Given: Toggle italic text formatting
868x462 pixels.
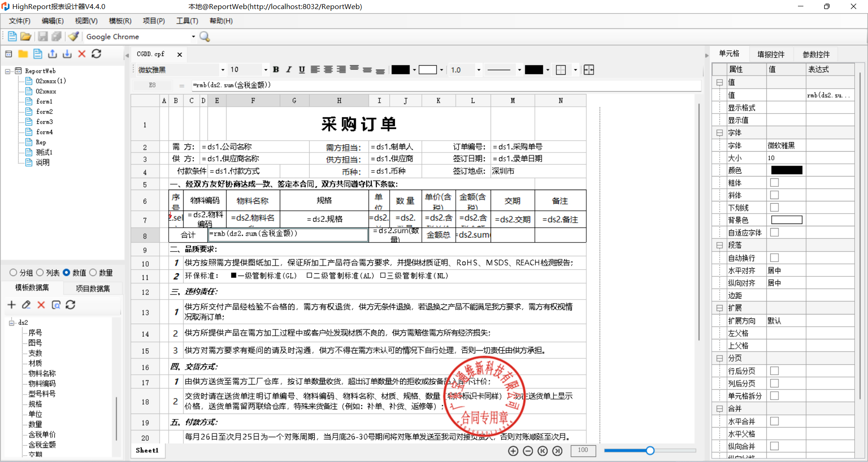Looking at the screenshot, I should click(289, 70).
